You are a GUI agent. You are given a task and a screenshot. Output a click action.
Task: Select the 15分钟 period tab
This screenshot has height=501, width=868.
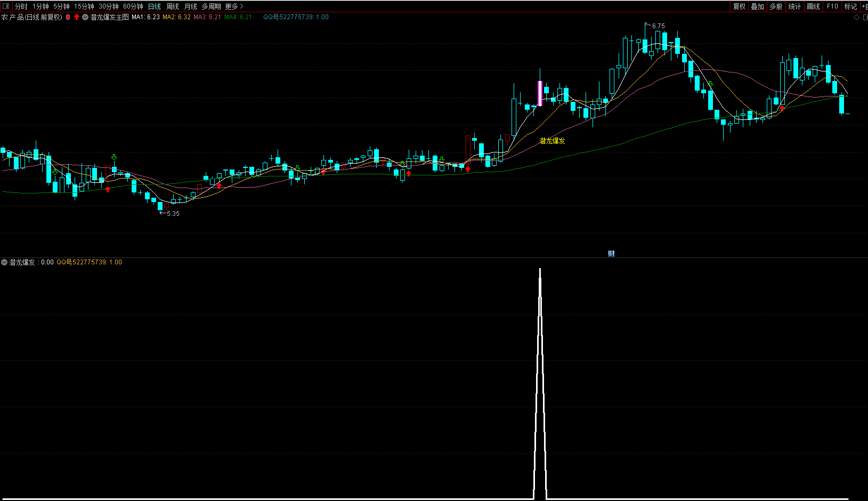click(84, 6)
